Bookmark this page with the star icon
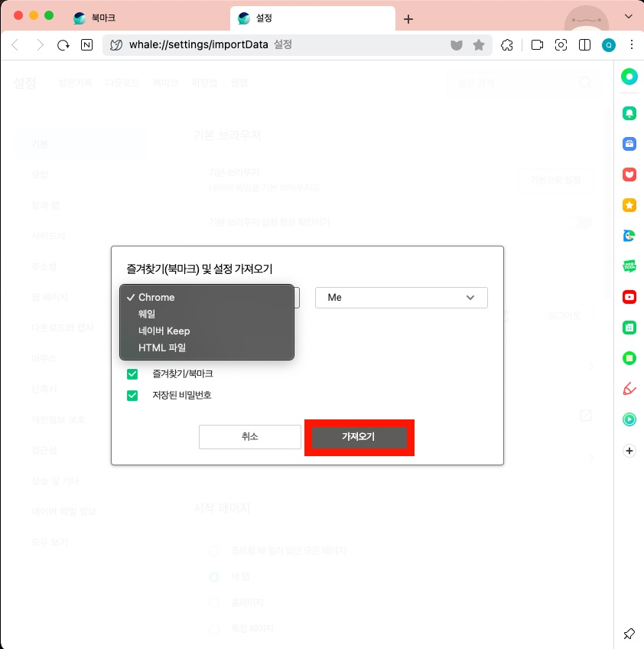The width and height of the screenshot is (644, 649). pos(479,44)
